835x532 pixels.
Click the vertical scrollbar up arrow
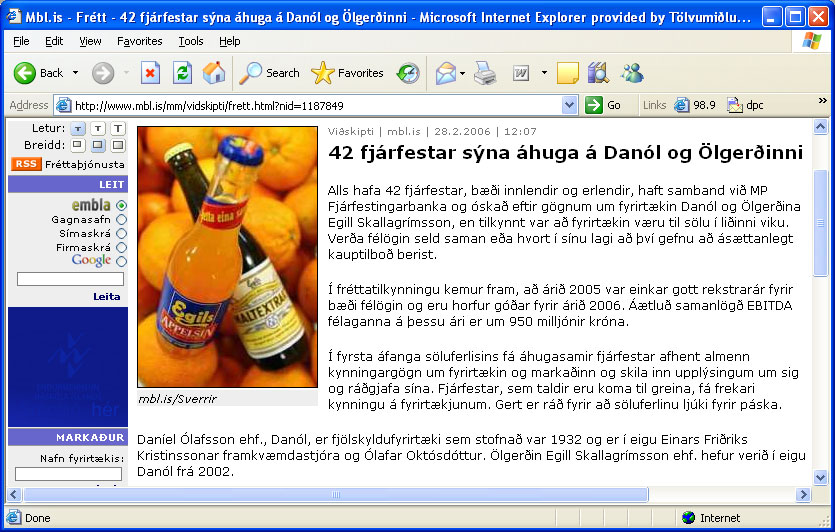point(820,127)
